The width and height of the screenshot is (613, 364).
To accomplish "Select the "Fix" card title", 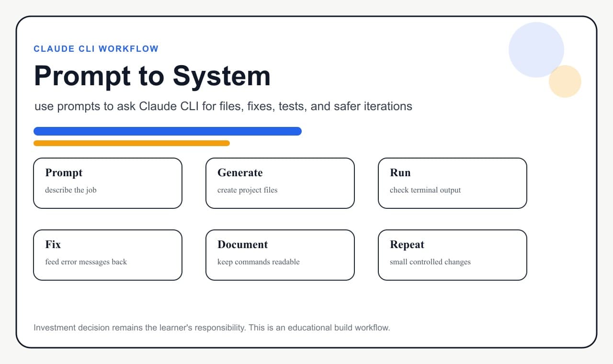I will [53, 245].
